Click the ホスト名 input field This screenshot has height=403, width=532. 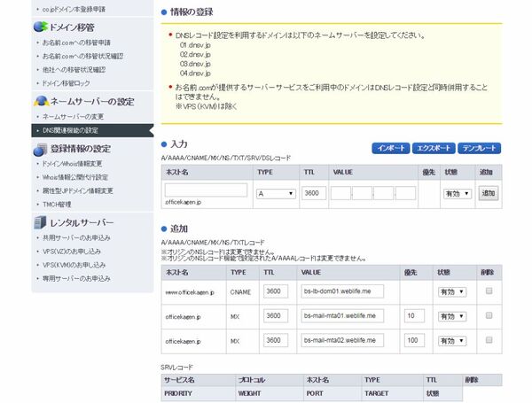click(206, 190)
